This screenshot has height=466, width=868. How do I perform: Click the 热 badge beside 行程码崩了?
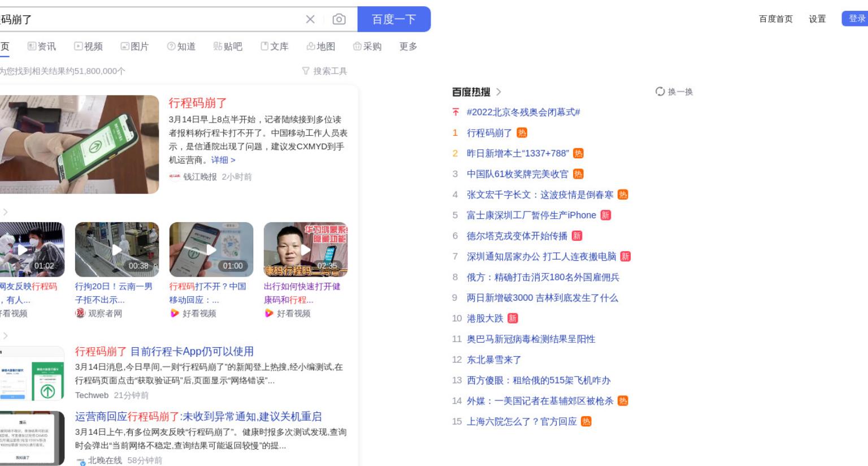coord(522,133)
